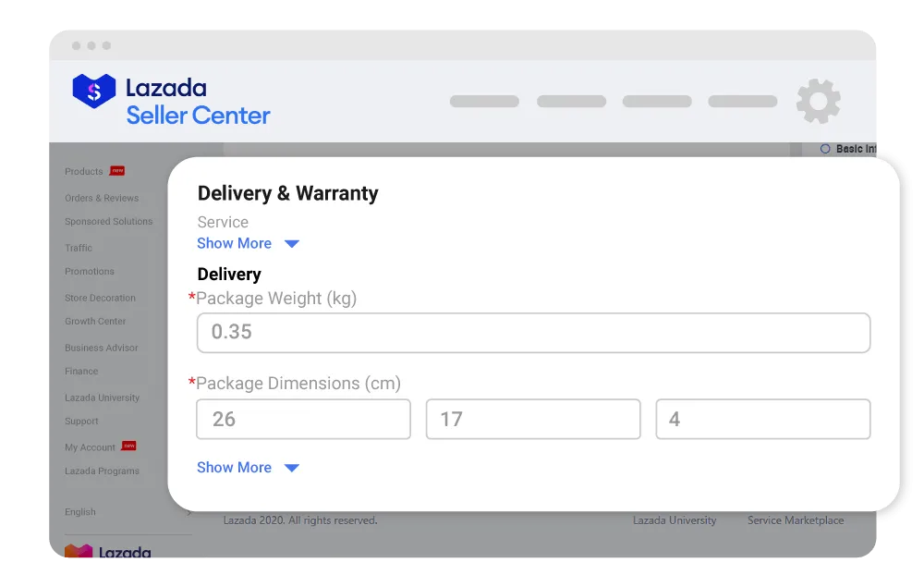Click the Service Marketplace footer link
The image size is (924, 587).
coord(796,520)
